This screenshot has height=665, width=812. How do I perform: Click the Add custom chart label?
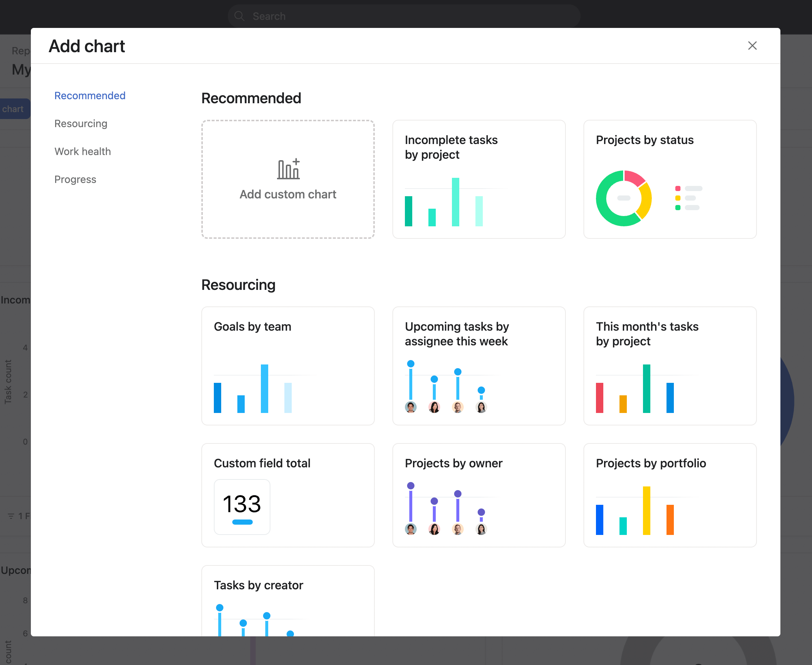[288, 195]
